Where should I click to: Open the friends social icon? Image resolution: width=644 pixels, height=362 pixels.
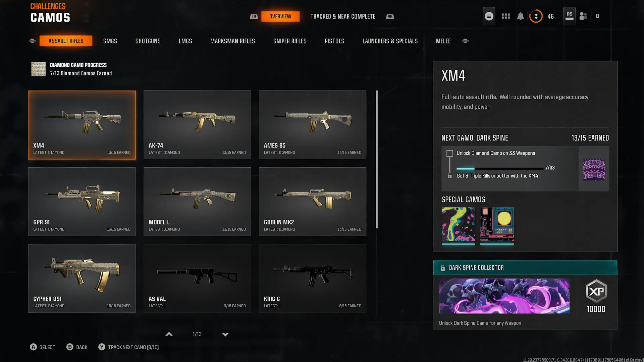583,16
